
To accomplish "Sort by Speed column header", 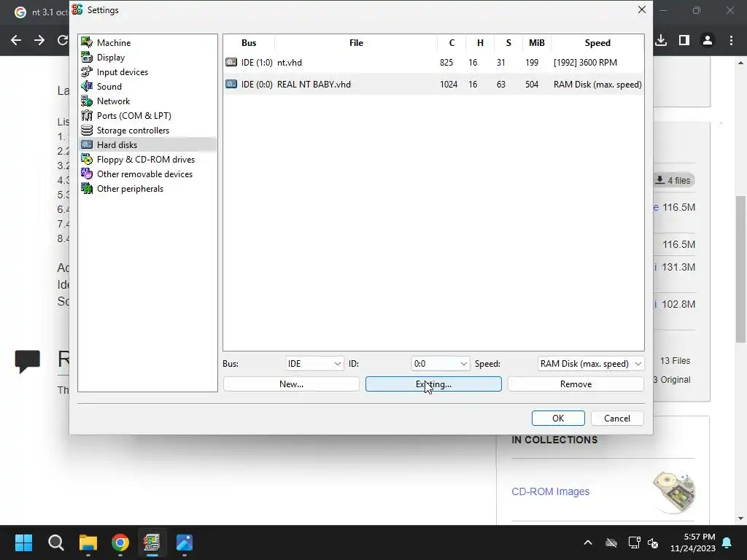I will tap(597, 43).
